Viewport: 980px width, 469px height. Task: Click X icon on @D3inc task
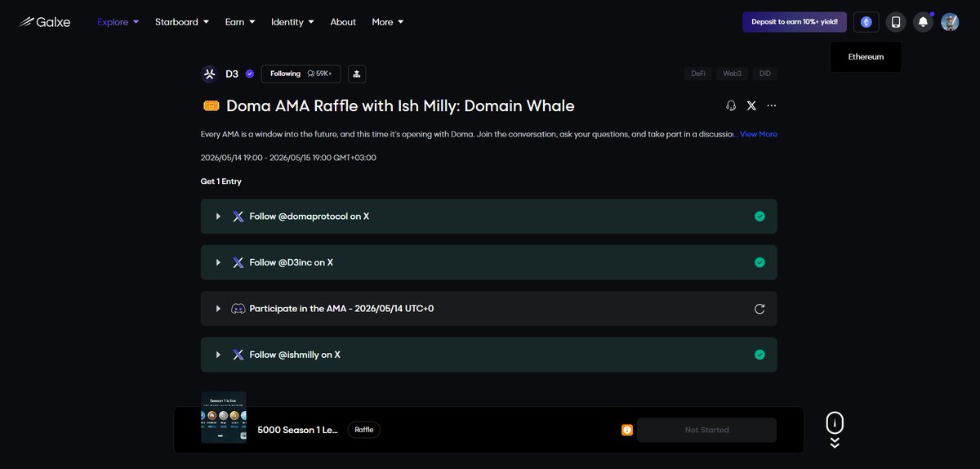(x=238, y=262)
